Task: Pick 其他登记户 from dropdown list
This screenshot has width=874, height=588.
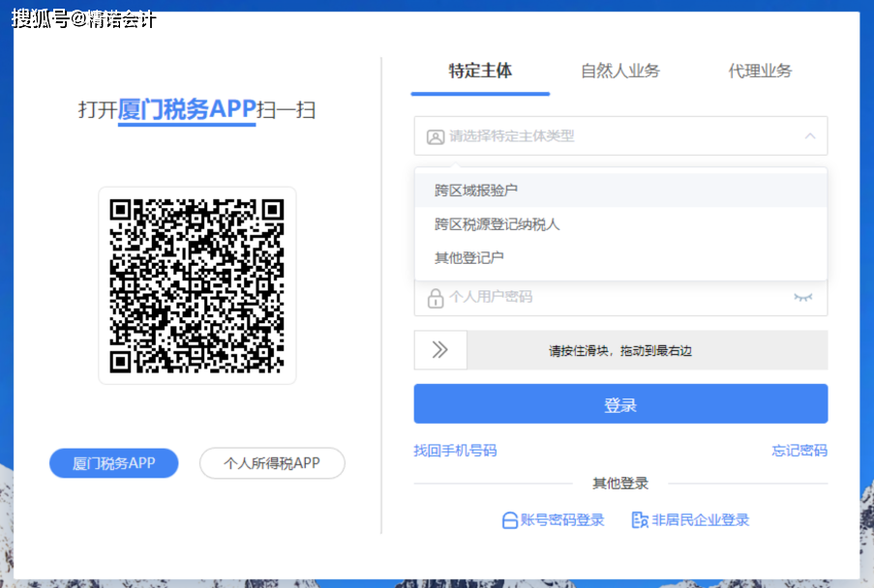Action: tap(620, 258)
